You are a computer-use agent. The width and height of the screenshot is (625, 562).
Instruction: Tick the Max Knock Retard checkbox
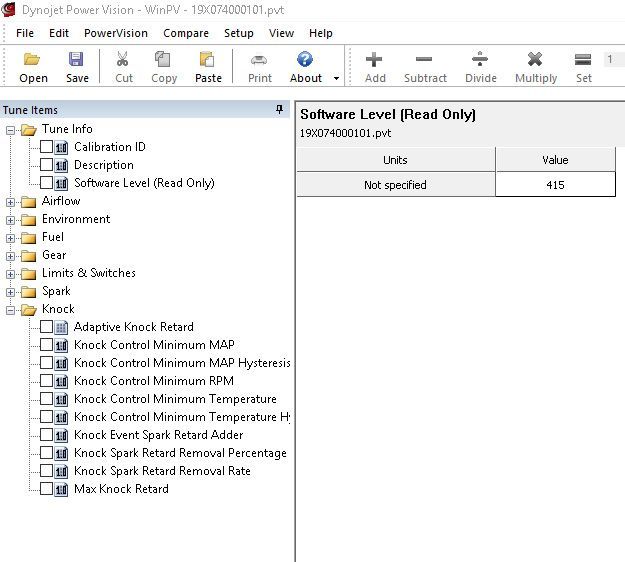[47, 489]
